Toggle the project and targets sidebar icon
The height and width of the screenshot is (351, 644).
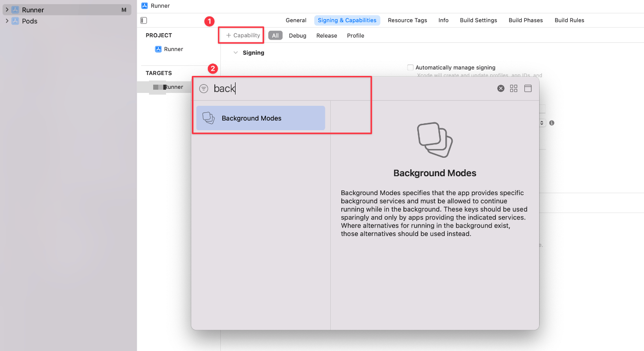point(144,20)
